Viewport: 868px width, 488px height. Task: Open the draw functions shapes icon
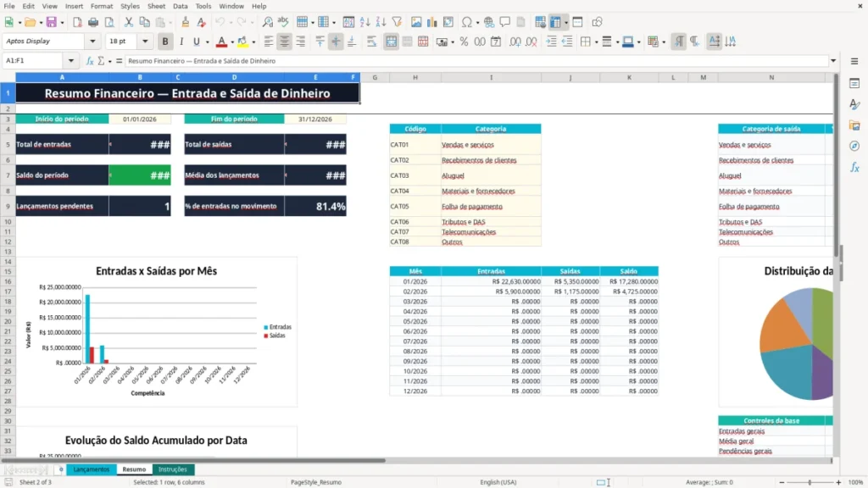tap(597, 22)
